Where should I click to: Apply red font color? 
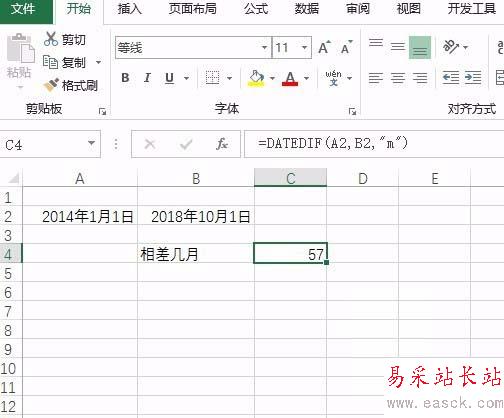[290, 79]
